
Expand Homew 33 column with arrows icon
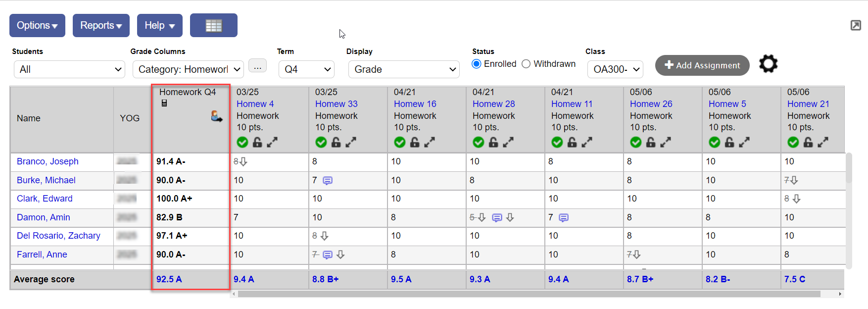point(351,142)
